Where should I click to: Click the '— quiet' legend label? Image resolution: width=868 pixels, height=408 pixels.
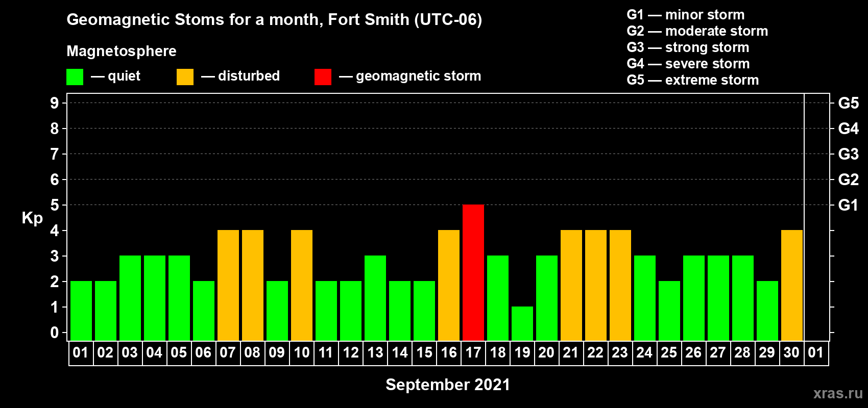(x=115, y=76)
